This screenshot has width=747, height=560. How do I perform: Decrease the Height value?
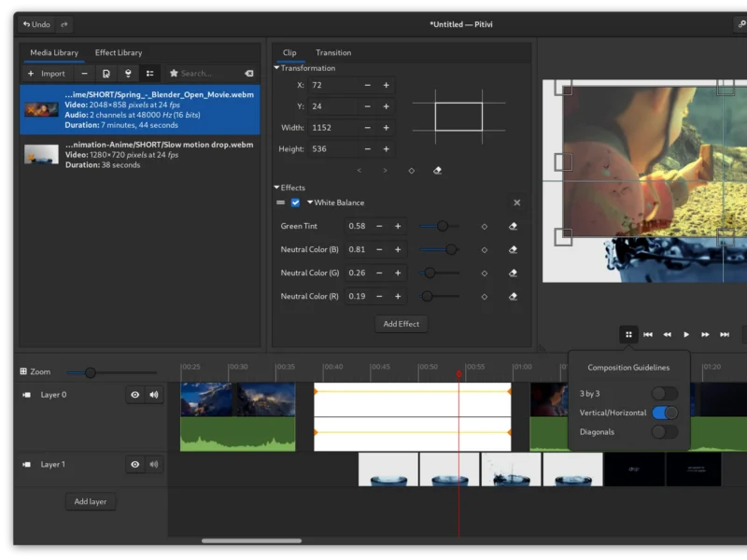pos(367,149)
